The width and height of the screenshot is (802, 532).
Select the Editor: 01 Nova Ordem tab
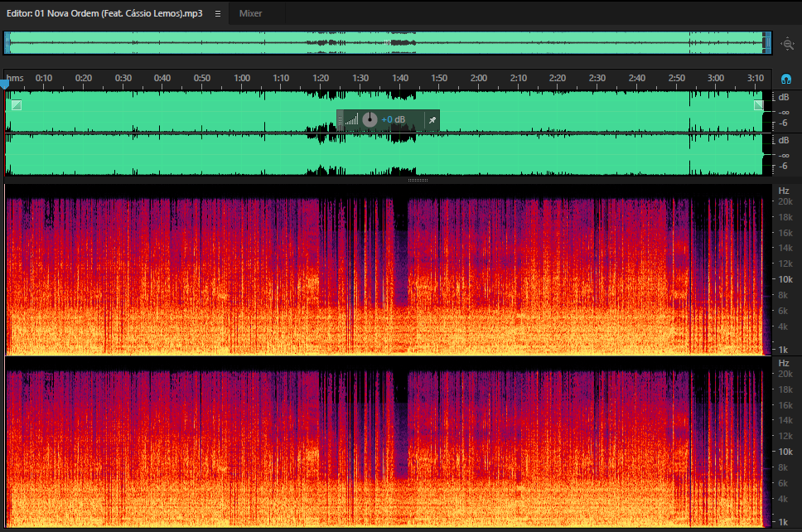[104, 14]
